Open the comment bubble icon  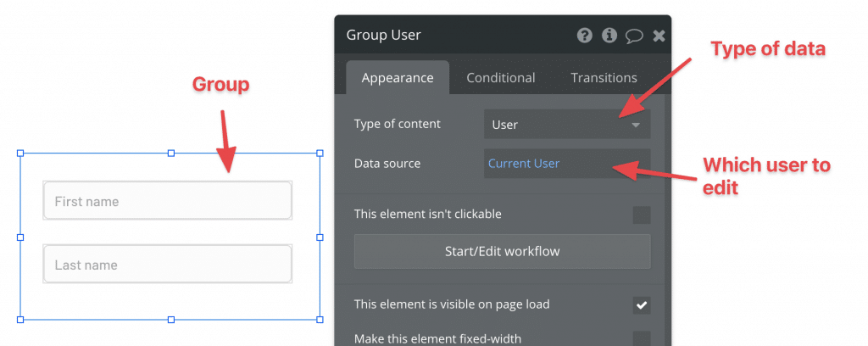[x=633, y=36]
